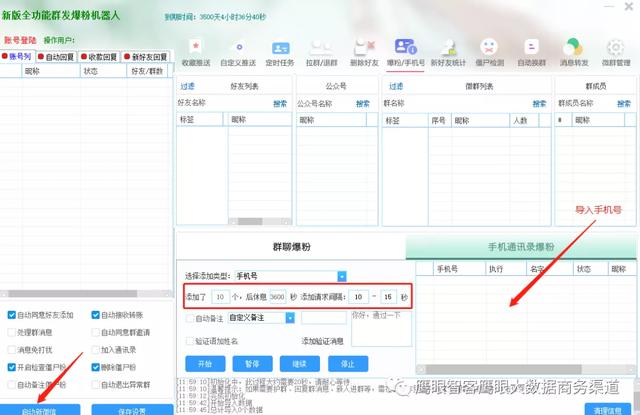The width and height of the screenshot is (640, 415).
Task: Enable 自动备注 checkbox
Action: (x=189, y=318)
